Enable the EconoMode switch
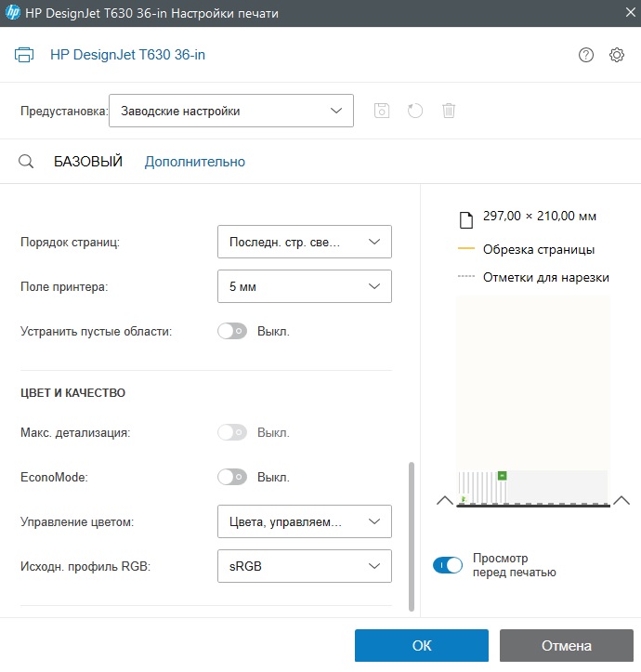Viewport: 641px width, 672px height. (232, 477)
